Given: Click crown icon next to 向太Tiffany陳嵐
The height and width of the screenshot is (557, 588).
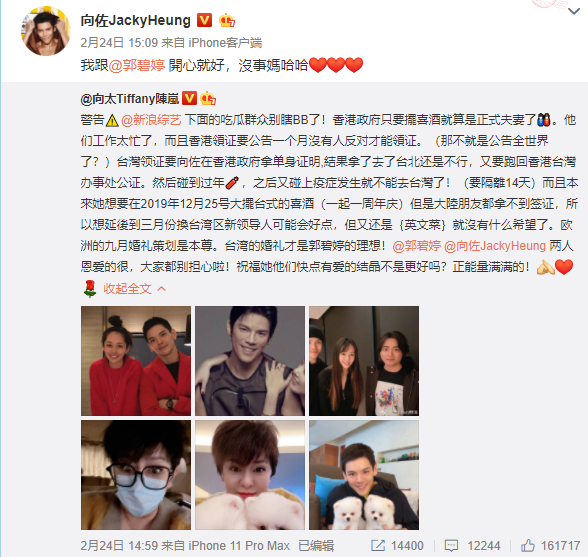Looking at the screenshot, I should 208,99.
